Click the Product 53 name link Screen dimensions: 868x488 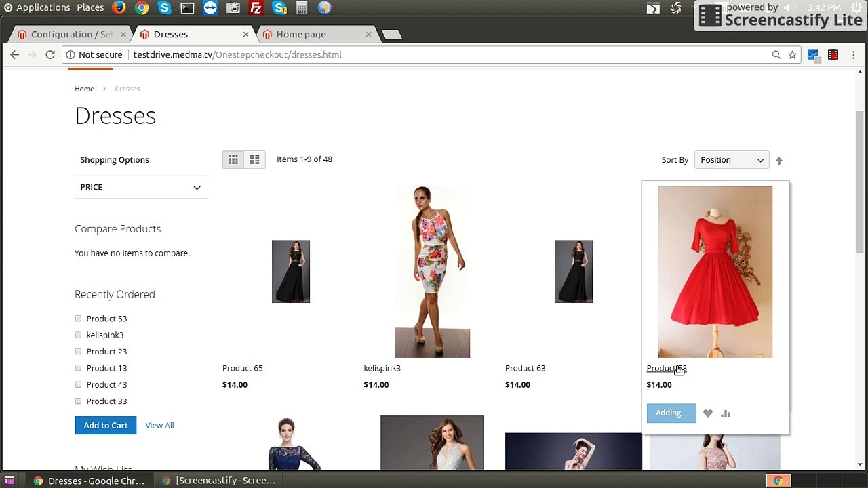click(667, 368)
